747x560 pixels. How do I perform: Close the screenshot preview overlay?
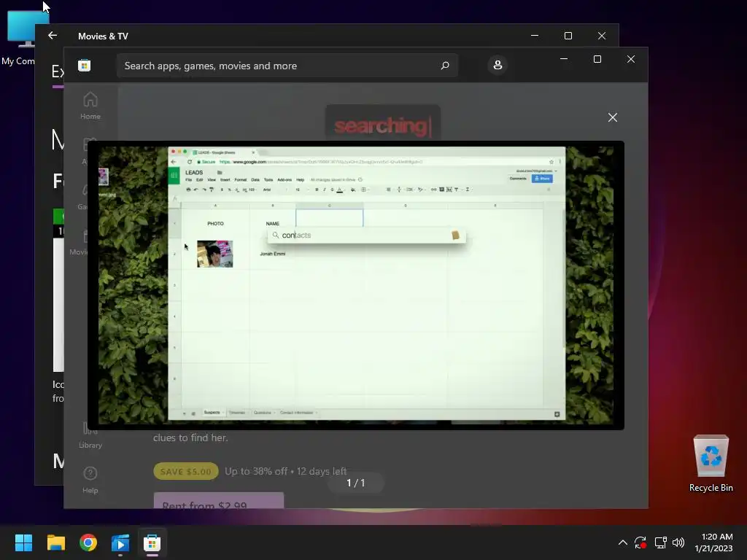(613, 117)
